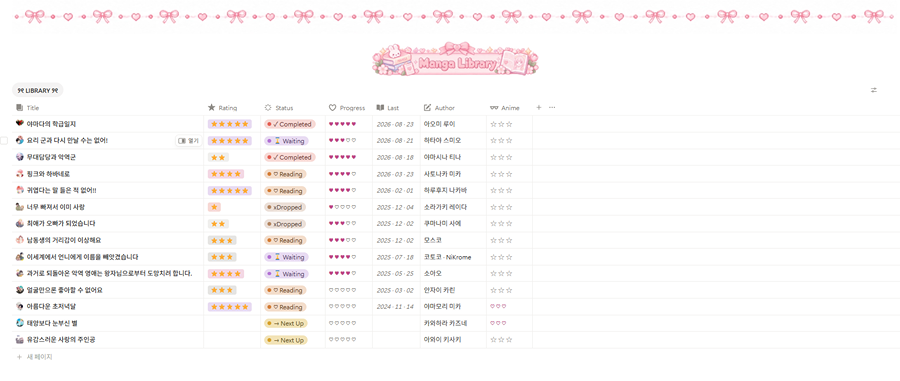Click the author cell 코토코 - NiKrome
The width and height of the screenshot is (900, 381).
coord(447,257)
